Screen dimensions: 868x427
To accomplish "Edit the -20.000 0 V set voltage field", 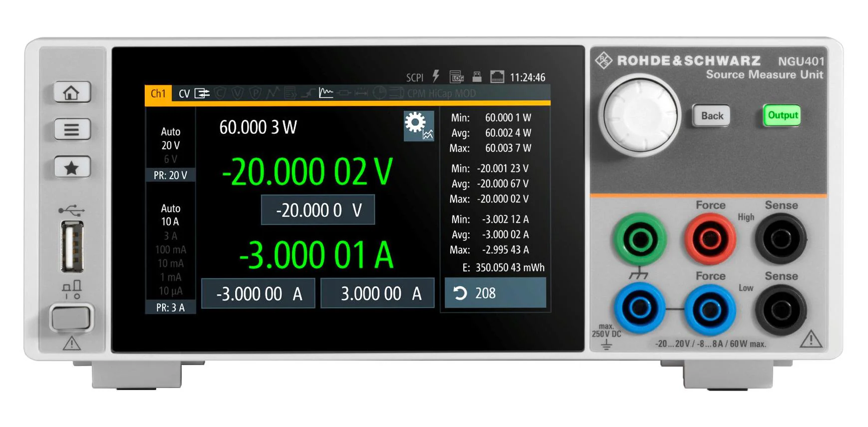I will coord(318,210).
